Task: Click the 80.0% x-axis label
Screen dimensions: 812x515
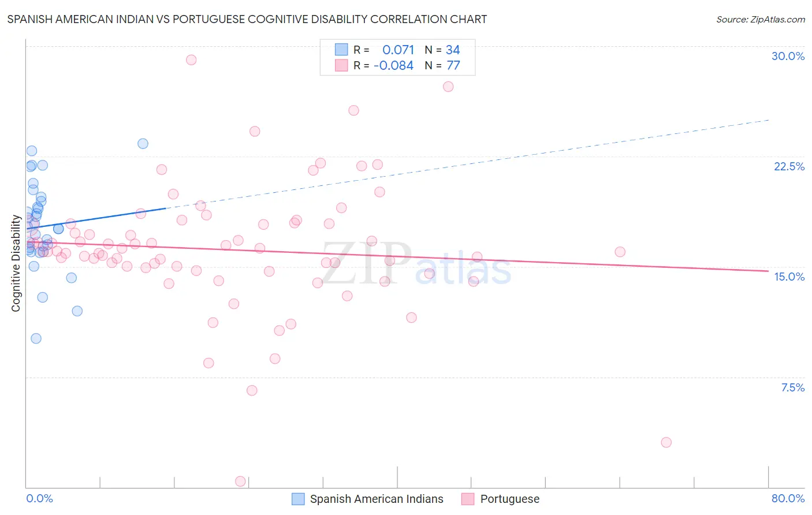Action: coord(788,498)
